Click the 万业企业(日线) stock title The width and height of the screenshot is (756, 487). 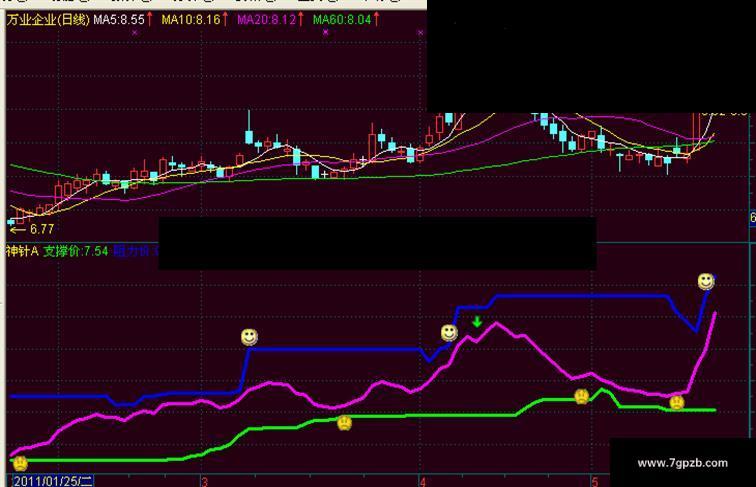click(48, 20)
